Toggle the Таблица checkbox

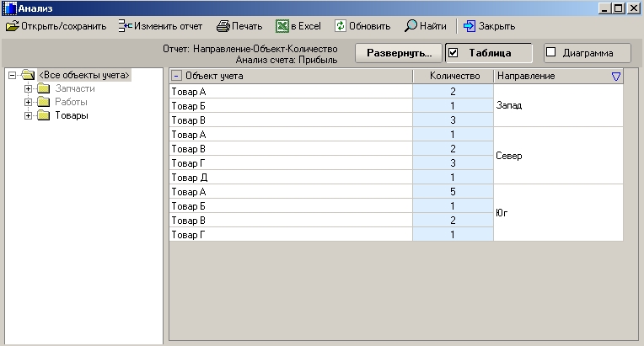click(x=453, y=53)
